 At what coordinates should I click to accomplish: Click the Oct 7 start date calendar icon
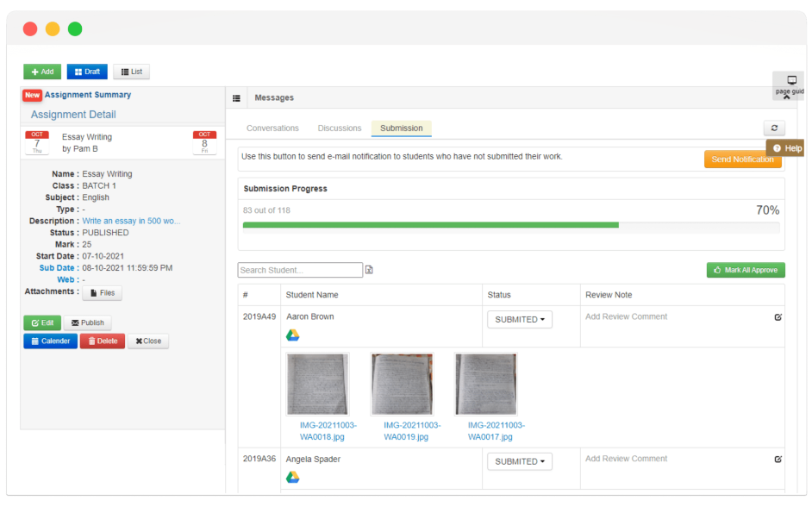point(37,142)
